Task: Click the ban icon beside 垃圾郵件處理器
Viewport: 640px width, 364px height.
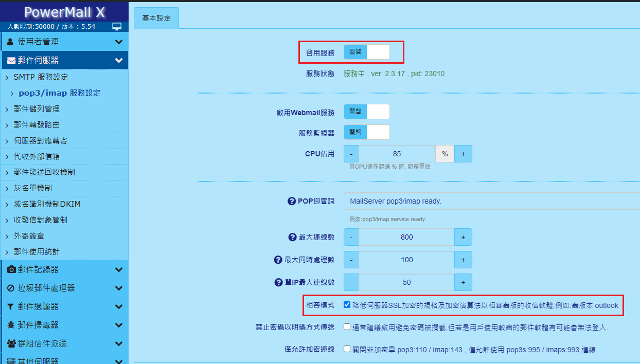Action: tap(11, 288)
